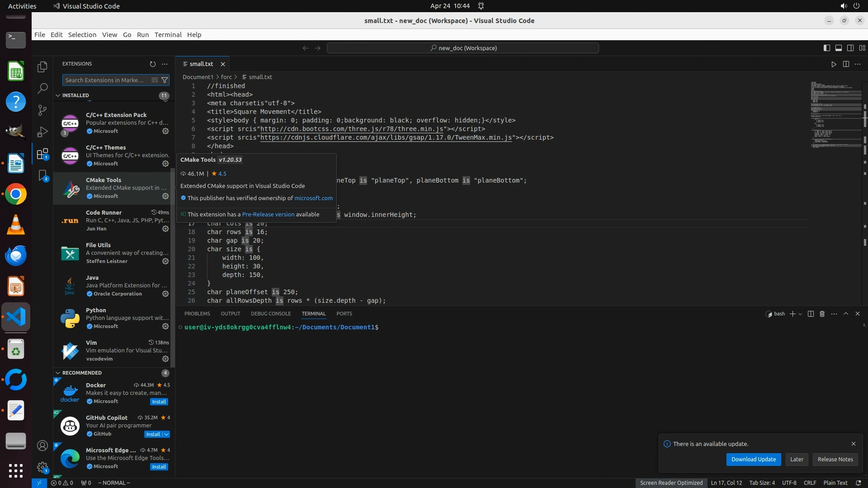Kill the terminal with trash icon
868x488 pixels.
coord(822,314)
